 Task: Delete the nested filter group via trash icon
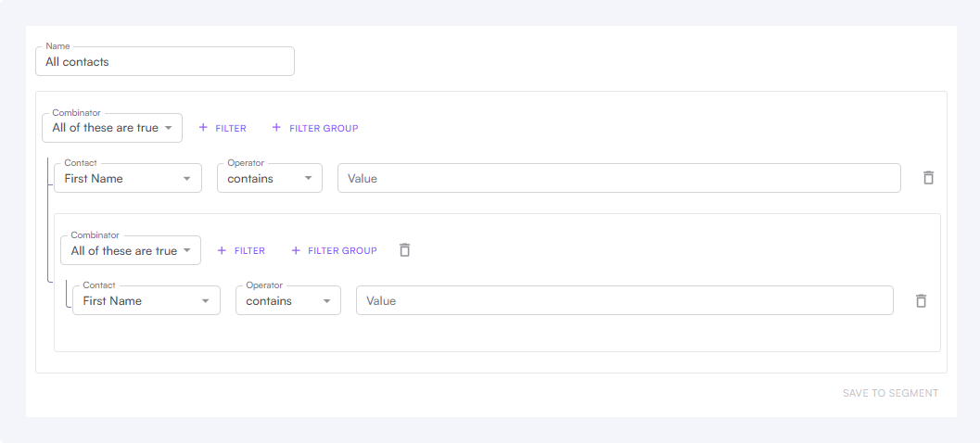pos(404,250)
